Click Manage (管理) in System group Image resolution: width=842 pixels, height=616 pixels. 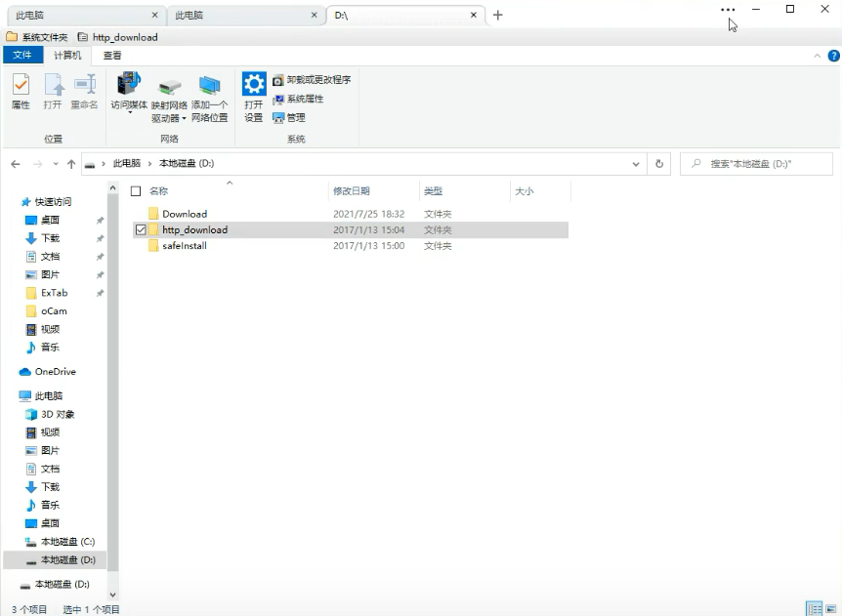pyautogui.click(x=289, y=117)
